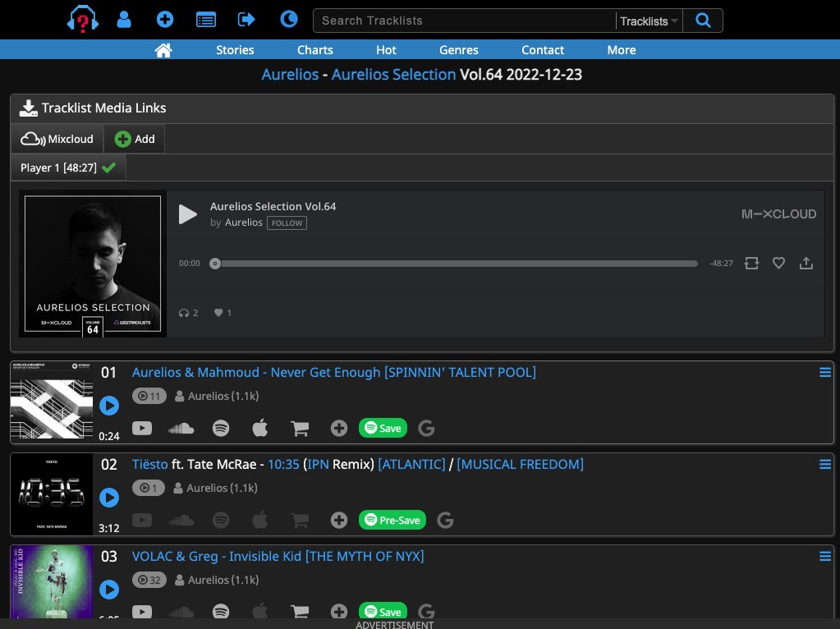Viewport: 840px width, 629px height.
Task: Play the Mixcloud embedded player
Action: [x=187, y=214]
